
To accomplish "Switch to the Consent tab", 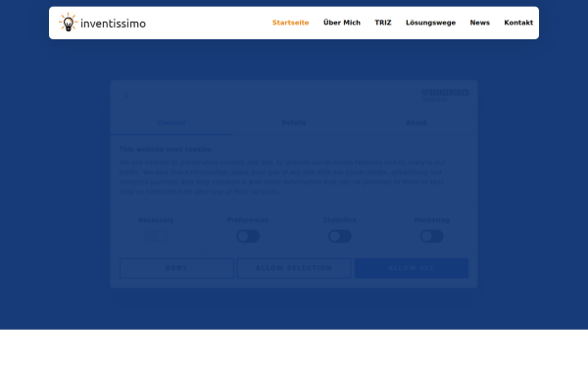I will (171, 123).
